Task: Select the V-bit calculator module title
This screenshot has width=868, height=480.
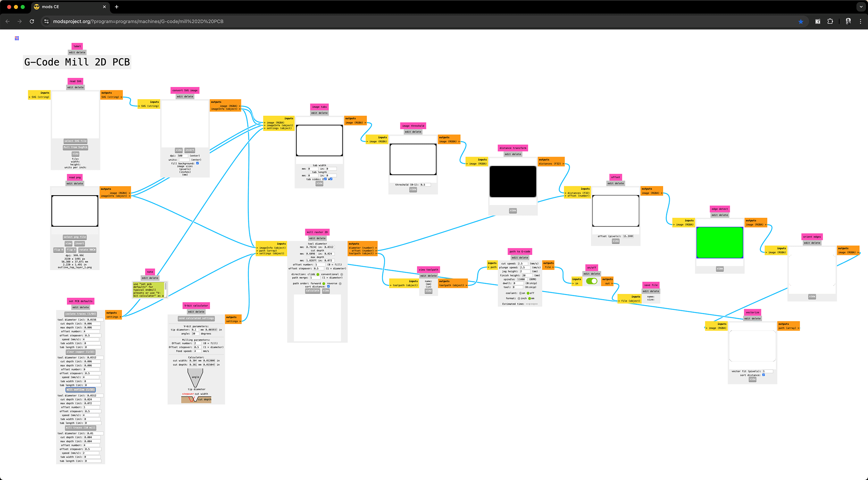Action: click(x=196, y=306)
